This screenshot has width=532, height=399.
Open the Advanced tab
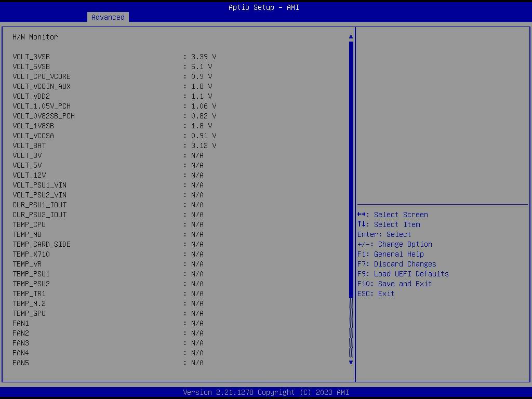coord(108,17)
